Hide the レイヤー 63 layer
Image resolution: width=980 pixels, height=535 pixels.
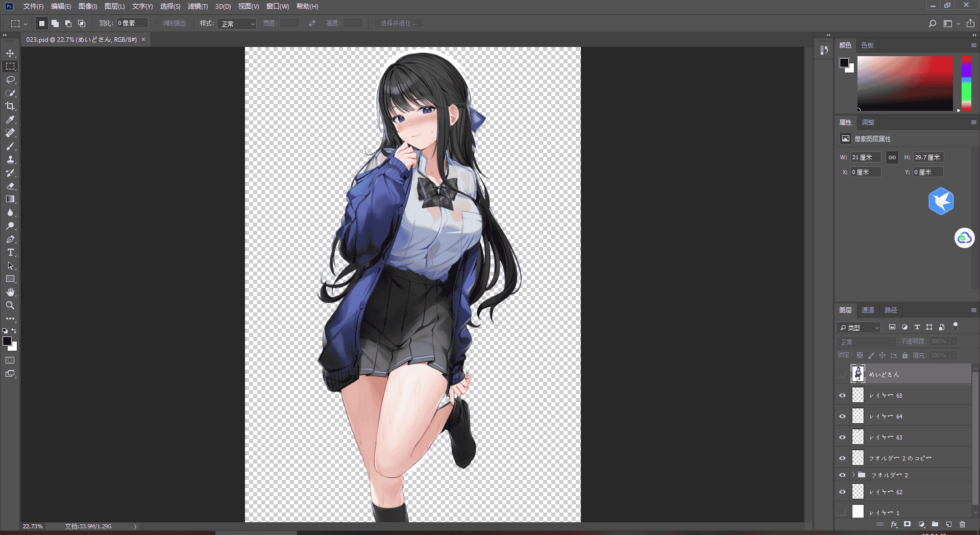click(842, 437)
